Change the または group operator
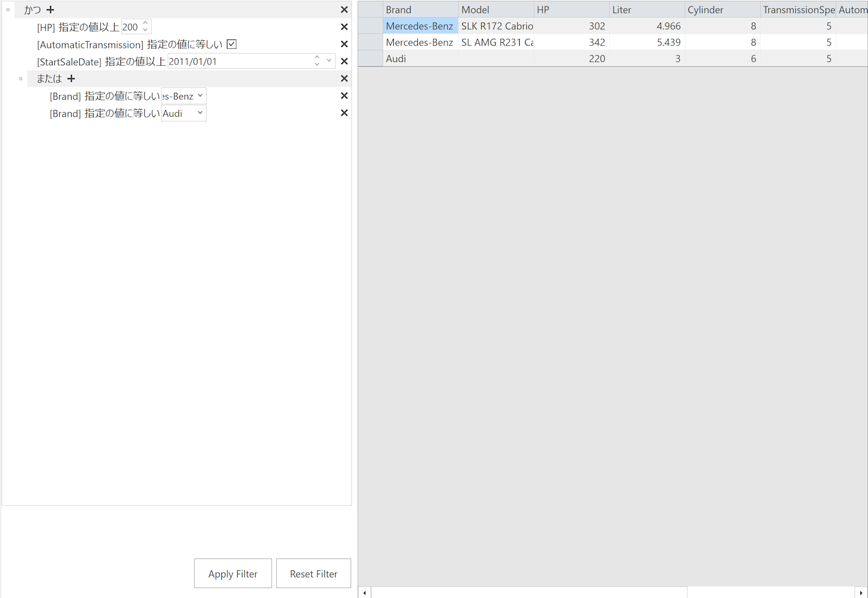Viewport: 868px width, 598px height. pyautogui.click(x=49, y=79)
